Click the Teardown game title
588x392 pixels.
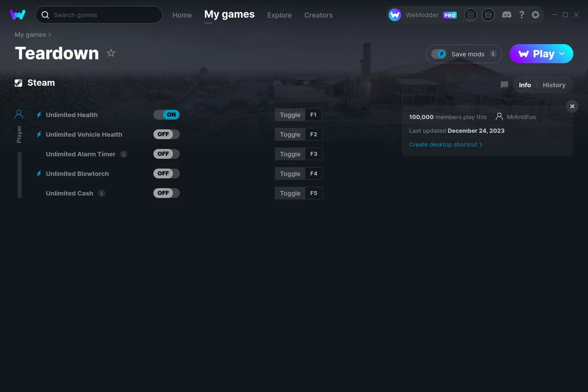[x=57, y=53]
